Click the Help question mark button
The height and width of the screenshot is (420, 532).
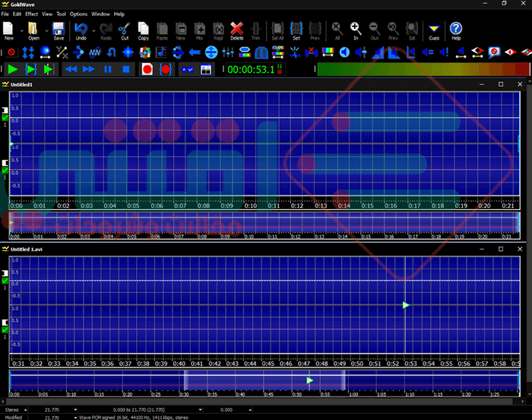coord(456,31)
